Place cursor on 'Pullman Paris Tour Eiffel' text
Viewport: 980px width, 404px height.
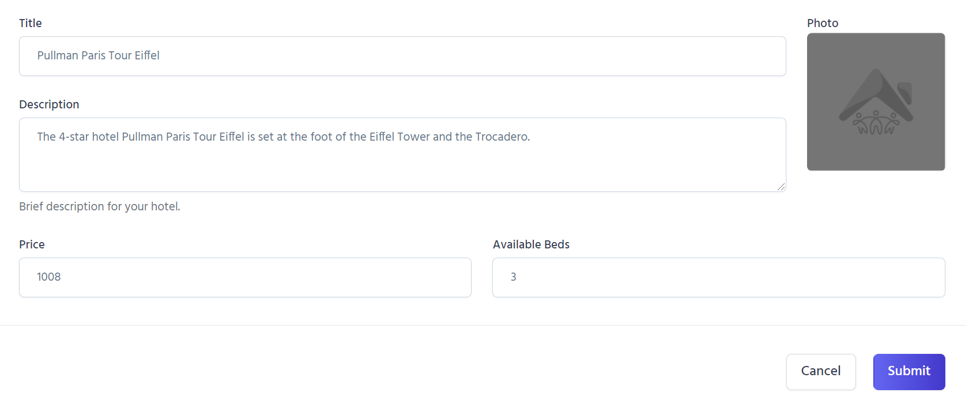coord(99,55)
